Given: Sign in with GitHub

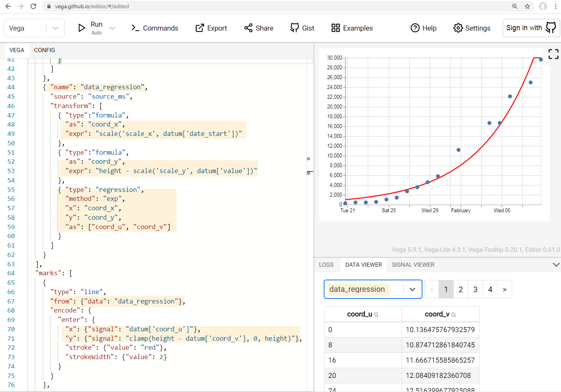Looking at the screenshot, I should (531, 28).
